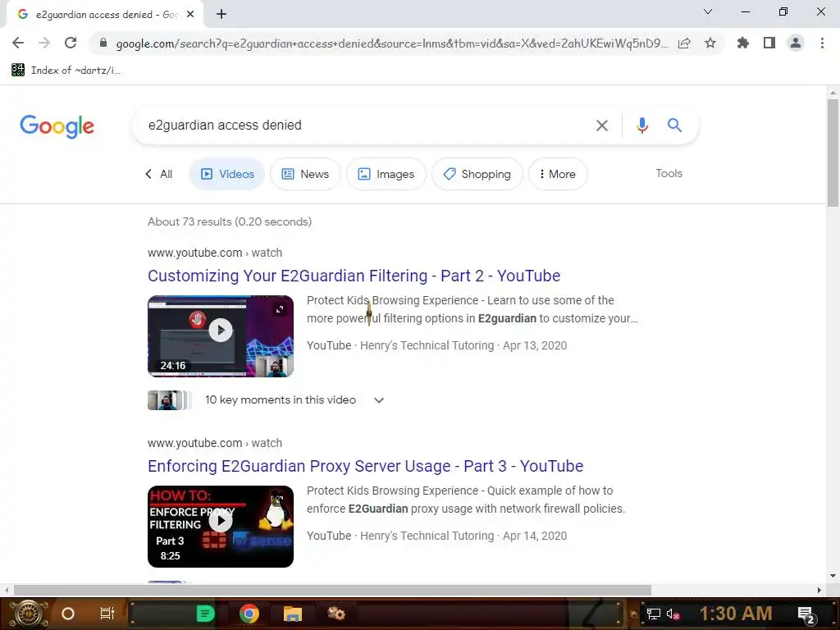This screenshot has width=840, height=630.
Task: Click the Chrome icon in the taskbar
Action: coord(249,614)
